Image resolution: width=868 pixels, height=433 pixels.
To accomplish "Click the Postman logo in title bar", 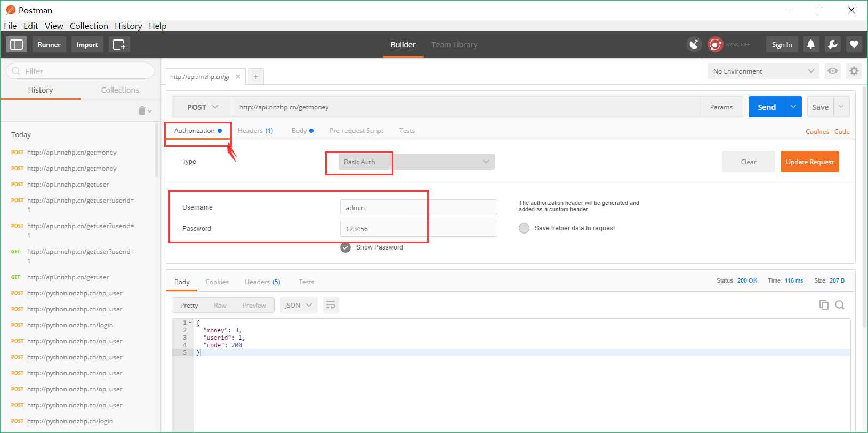I will [11, 10].
